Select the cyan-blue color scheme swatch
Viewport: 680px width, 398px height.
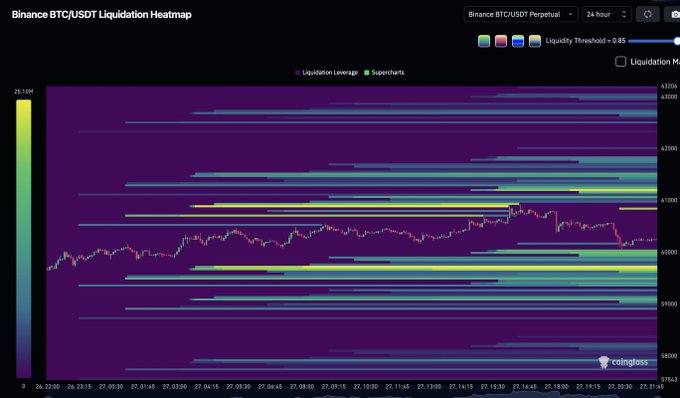click(x=518, y=41)
